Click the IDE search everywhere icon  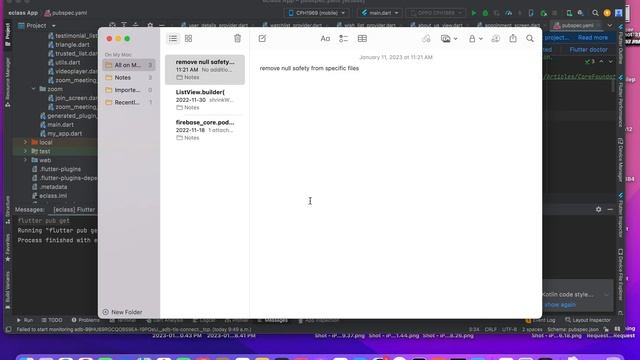[x=595, y=13]
